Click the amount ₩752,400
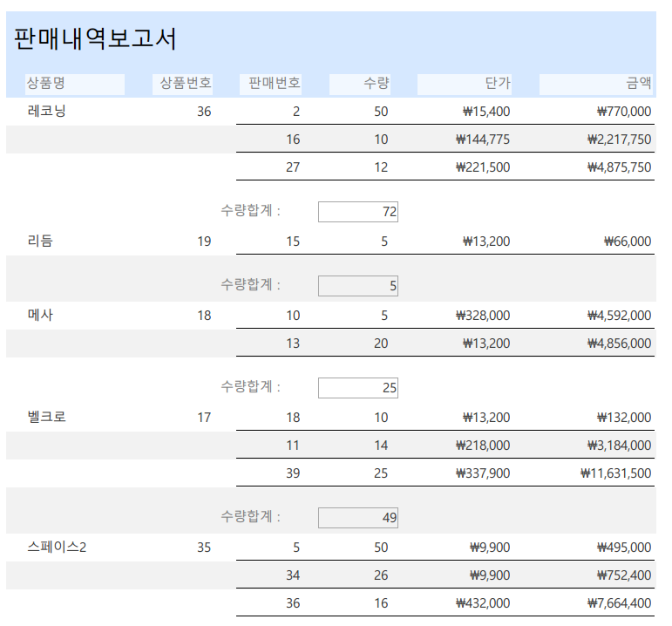Image resolution: width=672 pixels, height=626 pixels. [624, 575]
